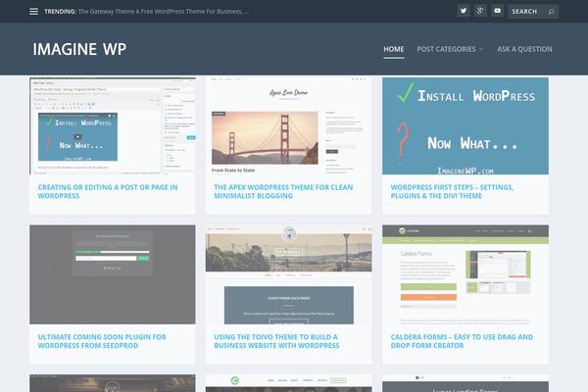
Task: Open the Creating or Editing a Post thumbnail
Action: click(113, 126)
